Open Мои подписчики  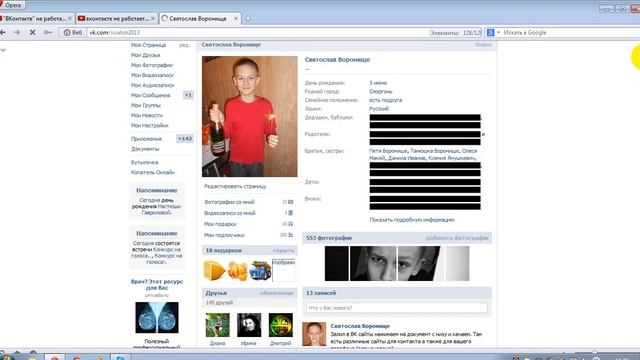click(x=224, y=235)
